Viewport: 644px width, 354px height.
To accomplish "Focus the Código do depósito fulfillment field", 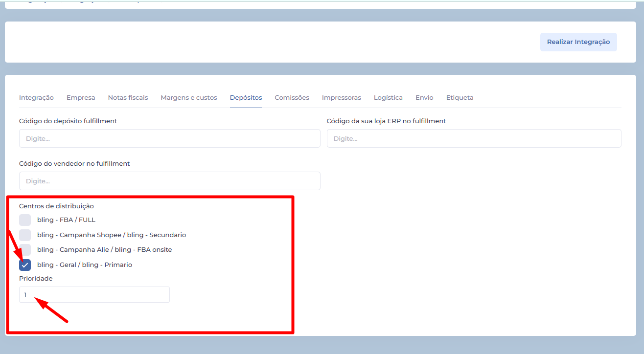I will click(x=169, y=138).
